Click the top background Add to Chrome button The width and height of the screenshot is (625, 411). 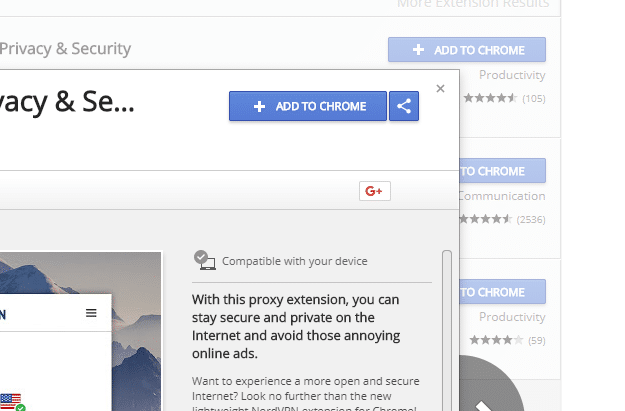(x=467, y=50)
